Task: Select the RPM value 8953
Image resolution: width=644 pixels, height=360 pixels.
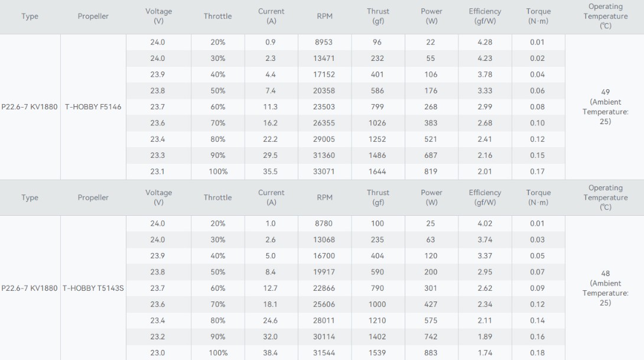Action: coord(324,43)
